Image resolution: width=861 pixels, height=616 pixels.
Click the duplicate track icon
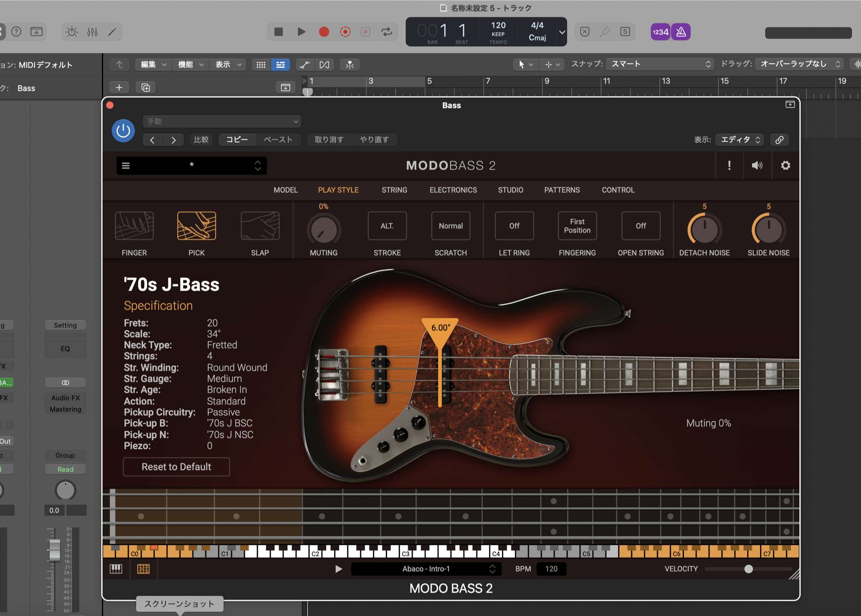pyautogui.click(x=146, y=87)
